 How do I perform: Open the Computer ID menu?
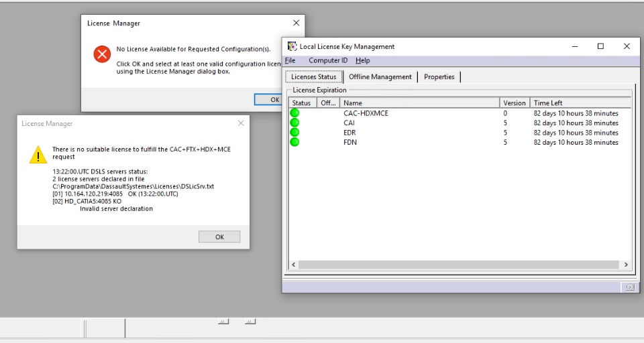click(328, 60)
